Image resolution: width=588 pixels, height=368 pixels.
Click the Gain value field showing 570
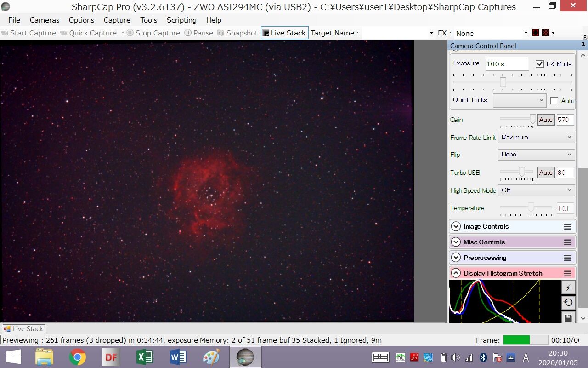pyautogui.click(x=565, y=120)
